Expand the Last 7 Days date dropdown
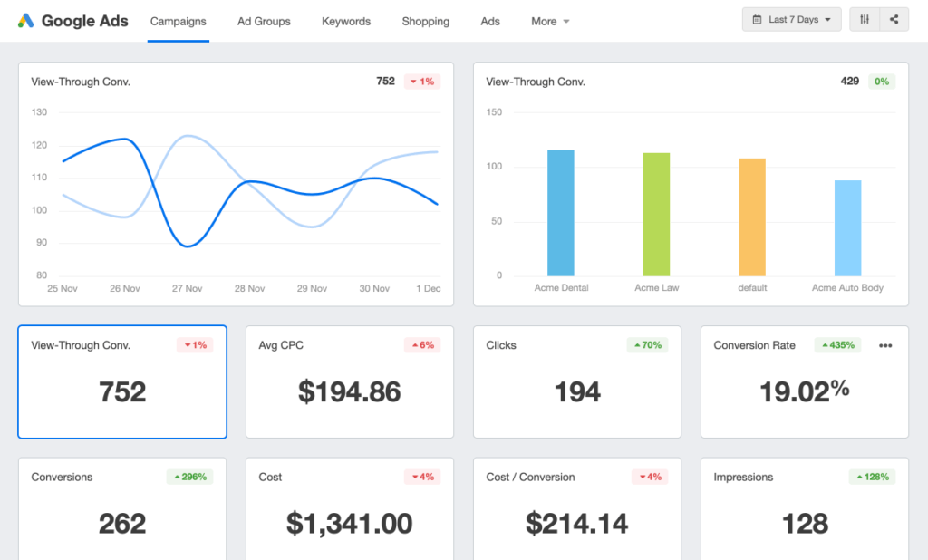928x560 pixels. point(792,20)
